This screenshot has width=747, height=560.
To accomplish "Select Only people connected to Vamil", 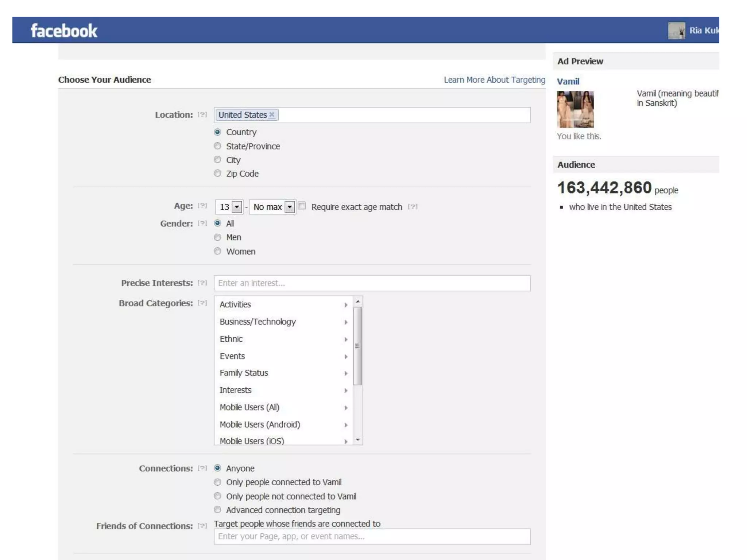I will click(x=218, y=482).
